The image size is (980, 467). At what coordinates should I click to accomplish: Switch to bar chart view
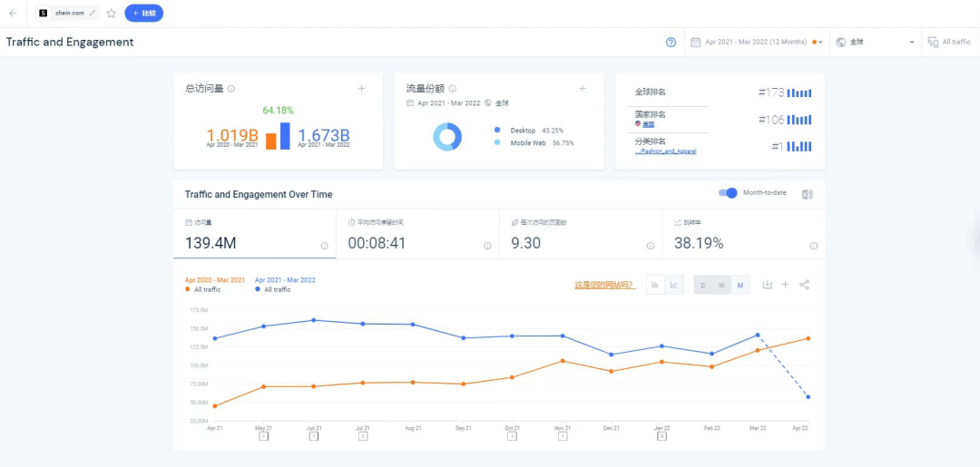tap(654, 285)
